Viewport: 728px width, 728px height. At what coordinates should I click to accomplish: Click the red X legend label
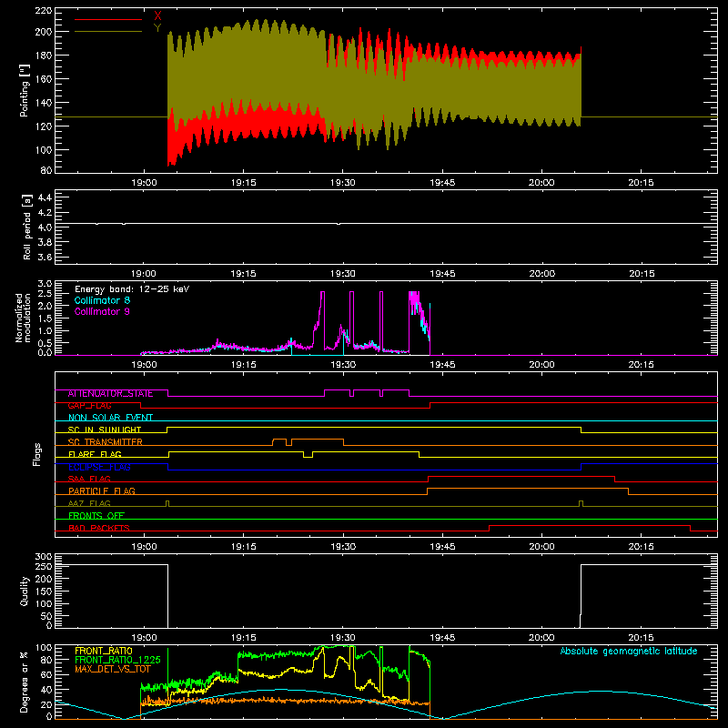157,15
